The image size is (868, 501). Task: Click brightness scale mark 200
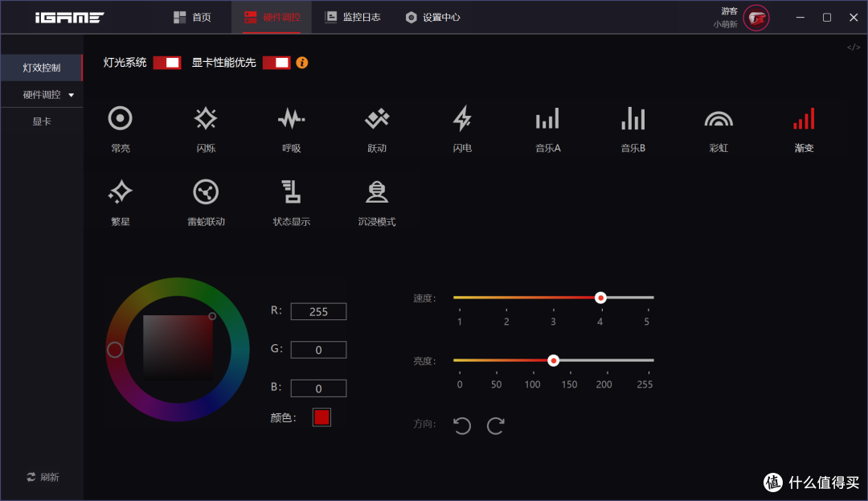pos(604,384)
